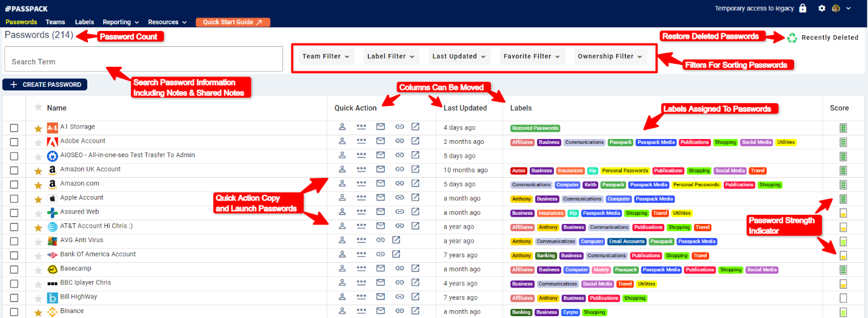Toggle favorite star for Basecamp
The width and height of the screenshot is (868, 318).
[x=38, y=269]
